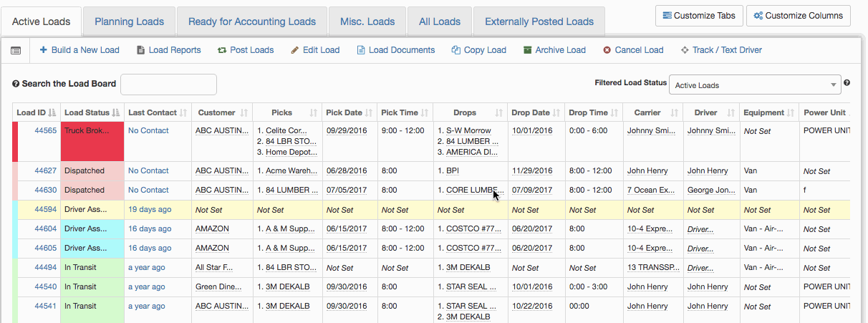The image size is (868, 323).
Task: Click help icon beside Filtered Load Status
Action: click(847, 83)
